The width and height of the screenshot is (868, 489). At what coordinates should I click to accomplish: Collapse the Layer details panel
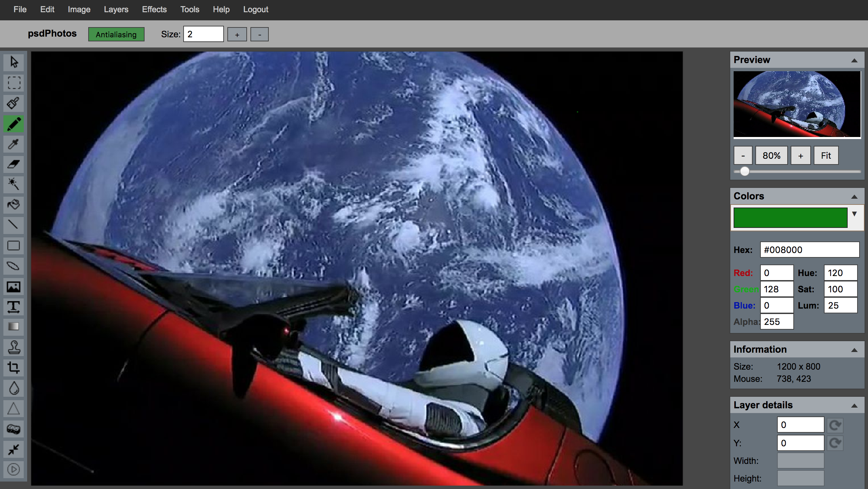tap(854, 406)
